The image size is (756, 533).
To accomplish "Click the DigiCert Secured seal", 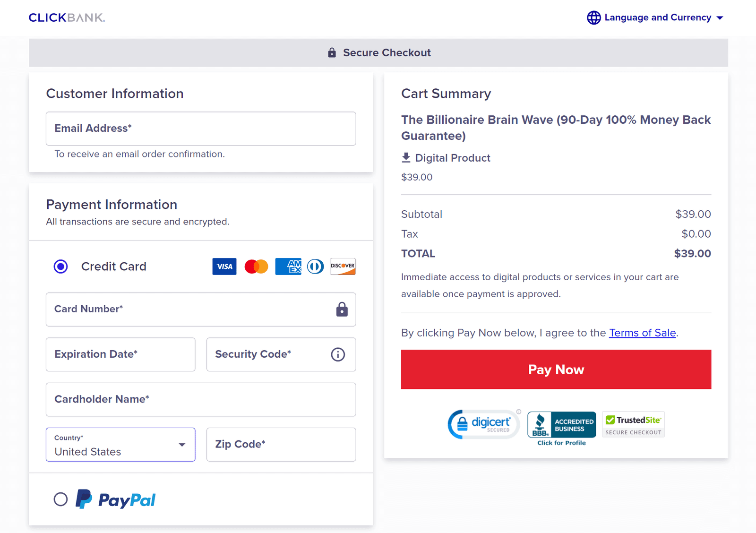I will tap(483, 424).
